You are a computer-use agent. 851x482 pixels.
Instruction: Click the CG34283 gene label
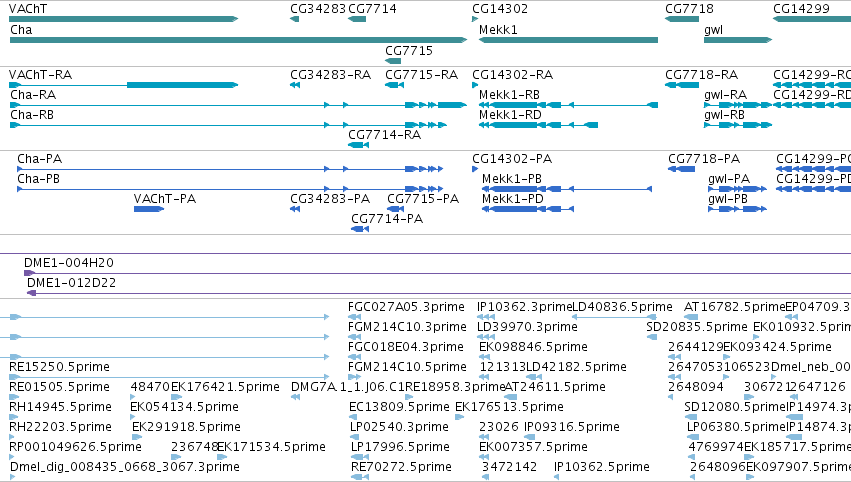point(317,9)
